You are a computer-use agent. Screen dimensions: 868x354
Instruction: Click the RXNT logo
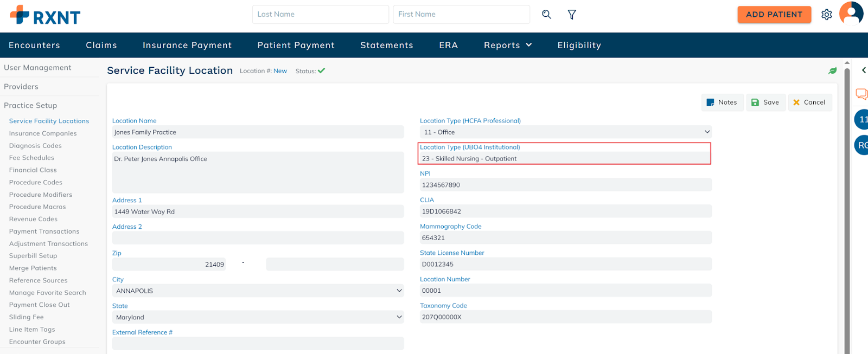tap(45, 16)
